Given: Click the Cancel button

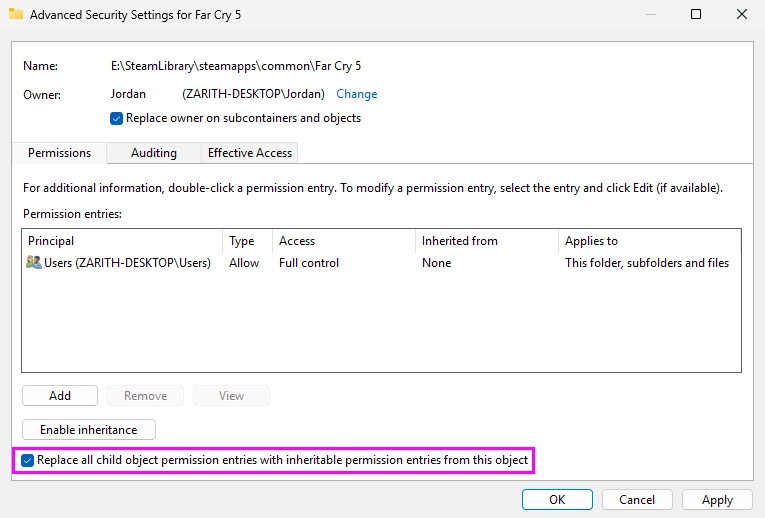Looking at the screenshot, I should point(637,499).
